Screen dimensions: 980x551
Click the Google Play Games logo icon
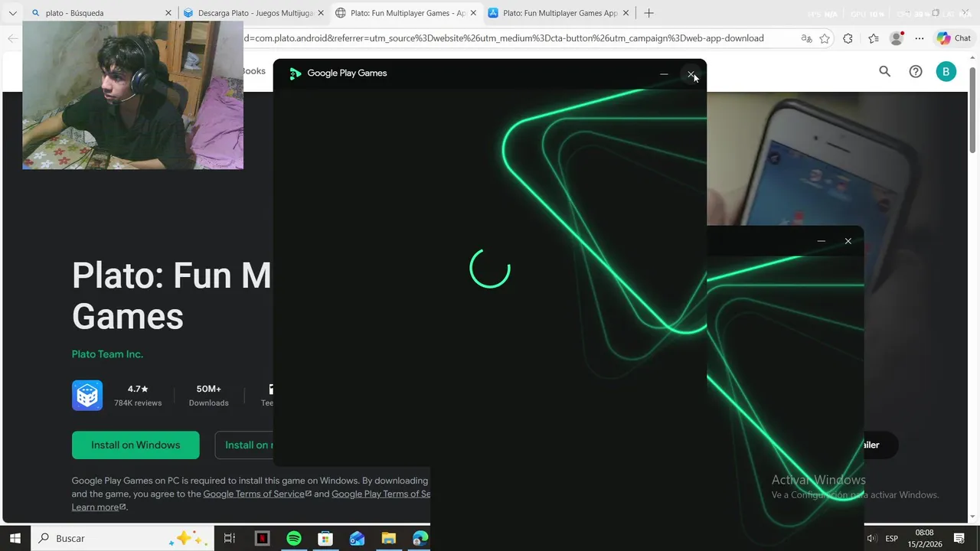click(296, 73)
